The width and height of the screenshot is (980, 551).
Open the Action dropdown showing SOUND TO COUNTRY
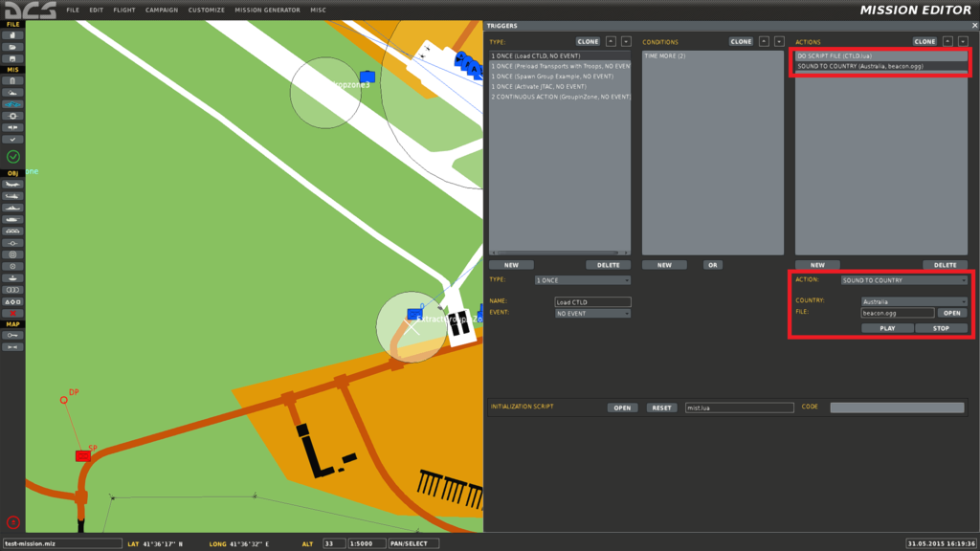(x=903, y=280)
